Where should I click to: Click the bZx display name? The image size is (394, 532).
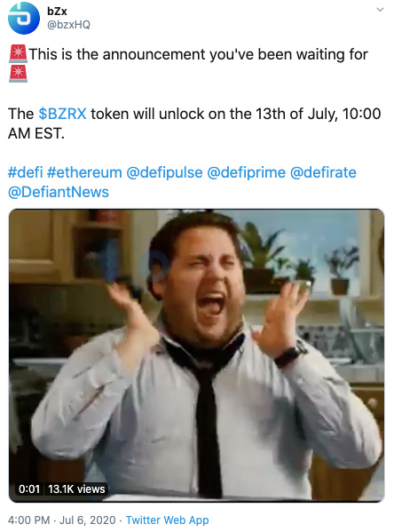click(x=57, y=12)
